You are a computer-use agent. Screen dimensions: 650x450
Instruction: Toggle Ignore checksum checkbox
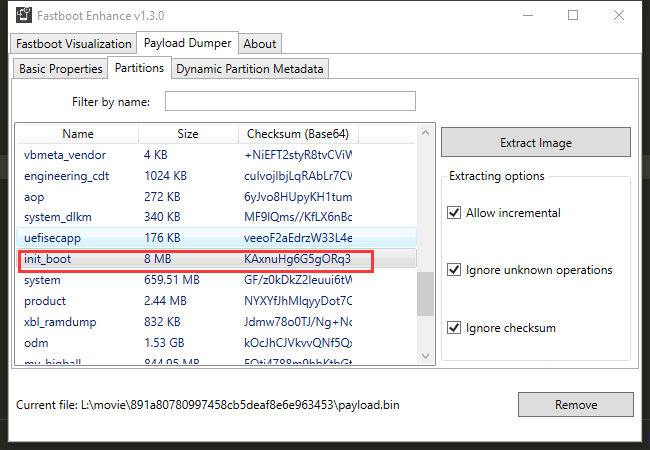(x=454, y=328)
